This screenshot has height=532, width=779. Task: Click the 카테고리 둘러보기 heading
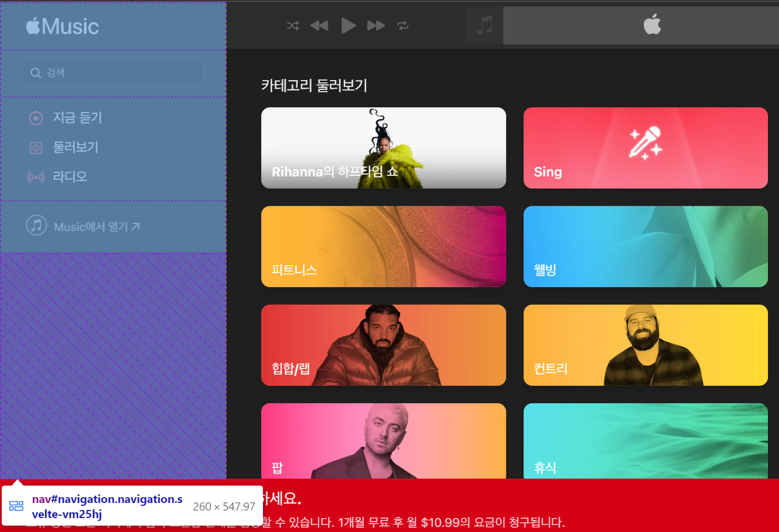click(x=314, y=86)
